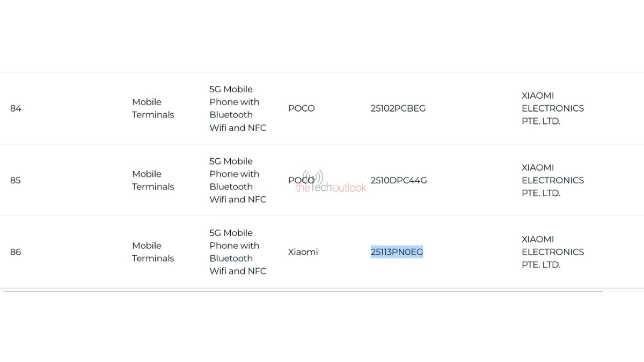Click Mobile Terminals in row 84

click(153, 108)
